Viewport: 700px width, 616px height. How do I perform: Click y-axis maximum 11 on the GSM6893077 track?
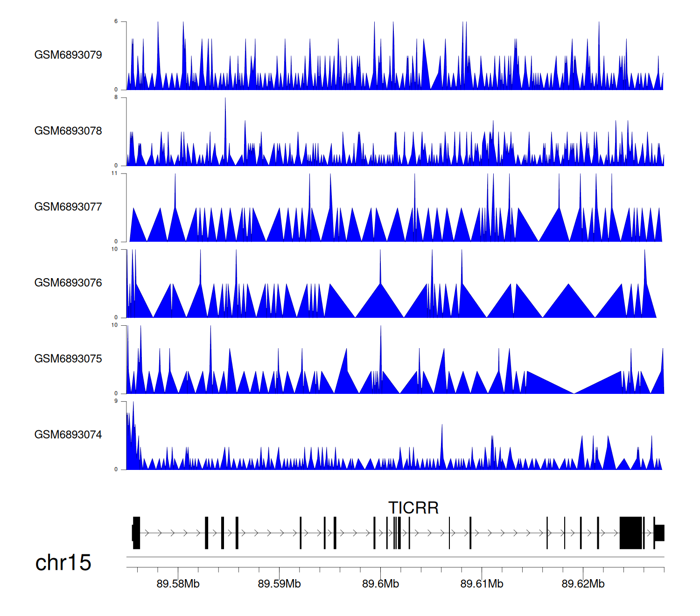pos(114,174)
